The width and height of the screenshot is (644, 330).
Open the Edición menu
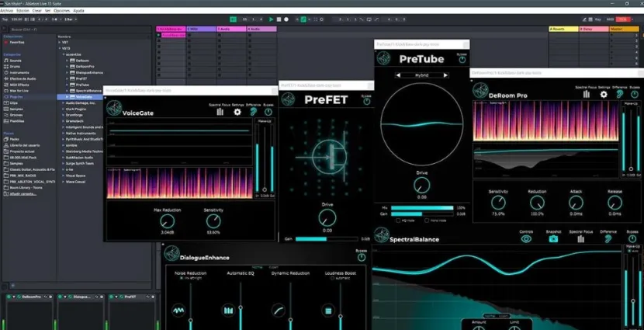23,11
